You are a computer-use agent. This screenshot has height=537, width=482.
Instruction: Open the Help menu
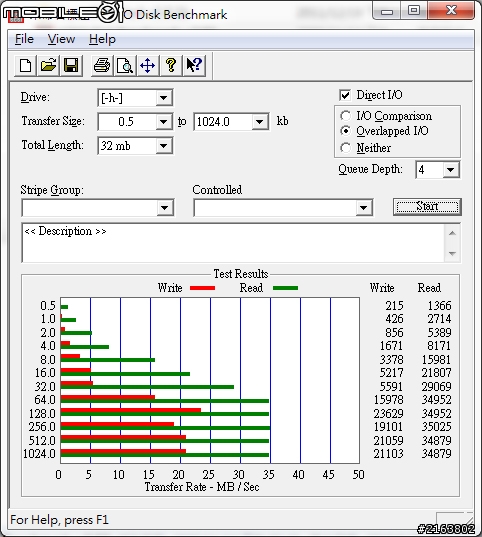102,39
